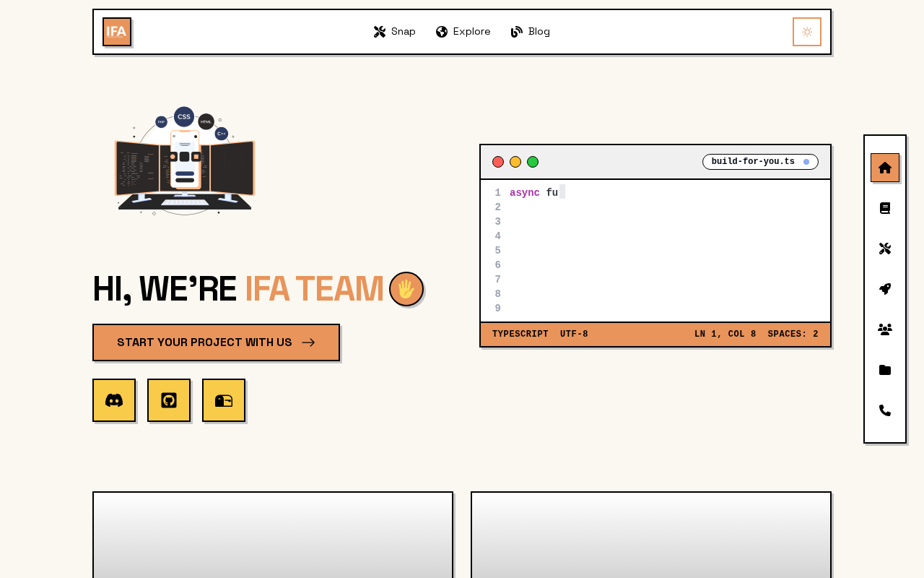This screenshot has height=578, width=924.
Task: Click line number 9 in code editor
Action: point(498,309)
